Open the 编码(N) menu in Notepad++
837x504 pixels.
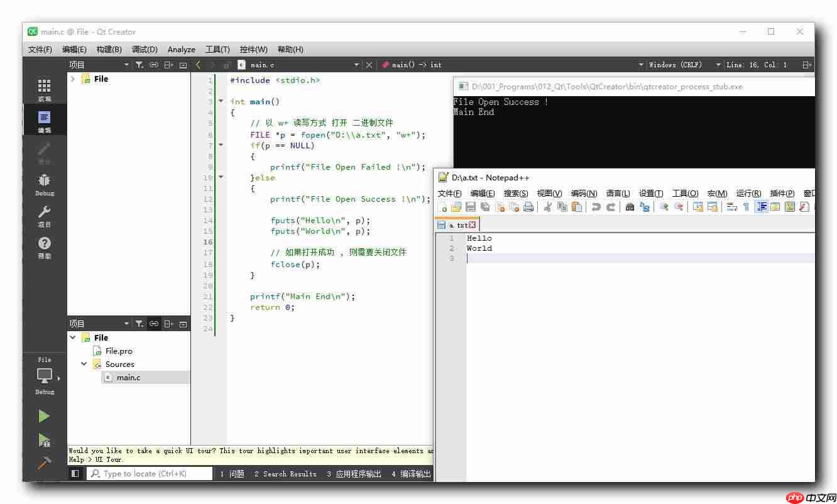[584, 194]
